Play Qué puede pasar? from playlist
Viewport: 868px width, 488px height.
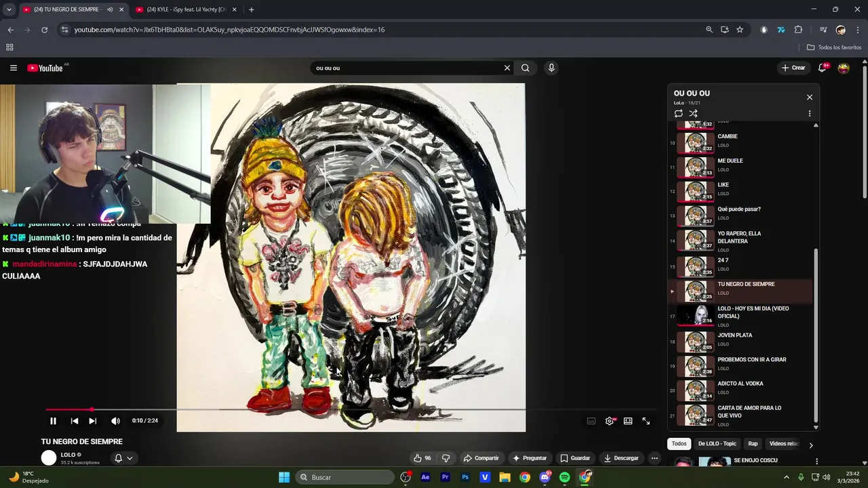pyautogui.click(x=740, y=216)
